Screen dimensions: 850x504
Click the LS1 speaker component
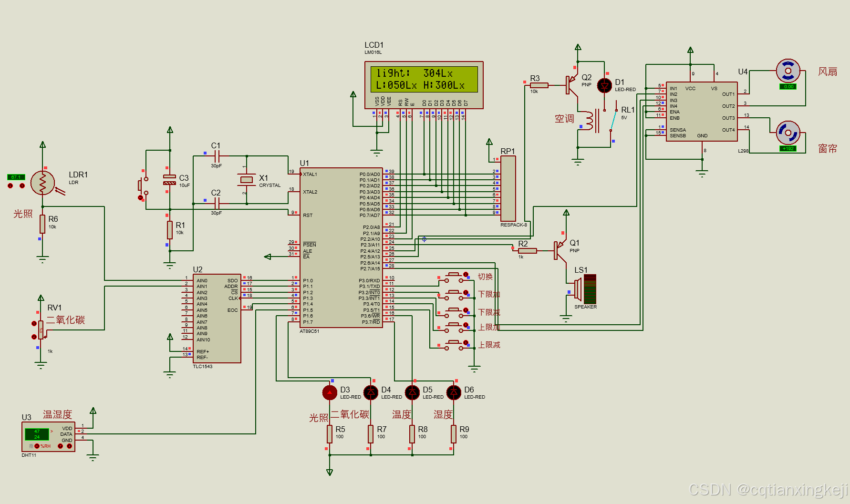[x=585, y=289]
